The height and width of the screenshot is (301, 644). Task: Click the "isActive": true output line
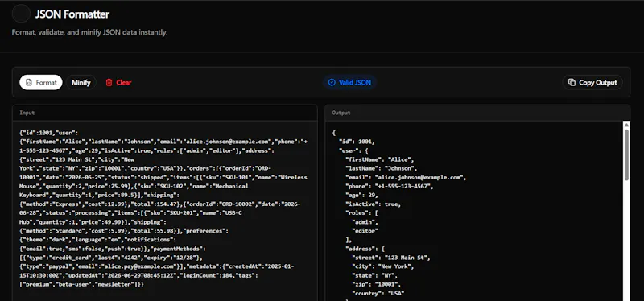point(373,204)
